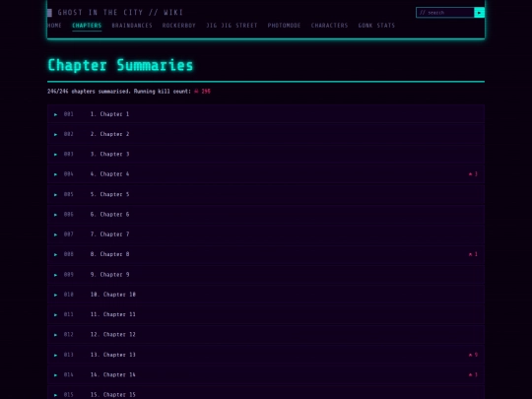Screen dimensions: 532x399
Task: Expand the Chapter 10 summary arrow
Action: (55, 295)
